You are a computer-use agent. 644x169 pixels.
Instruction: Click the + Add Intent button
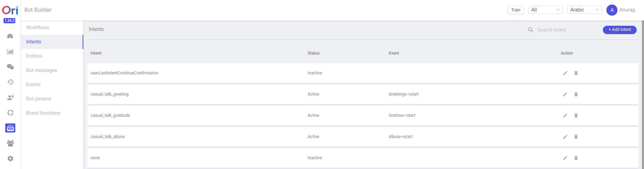pos(619,30)
